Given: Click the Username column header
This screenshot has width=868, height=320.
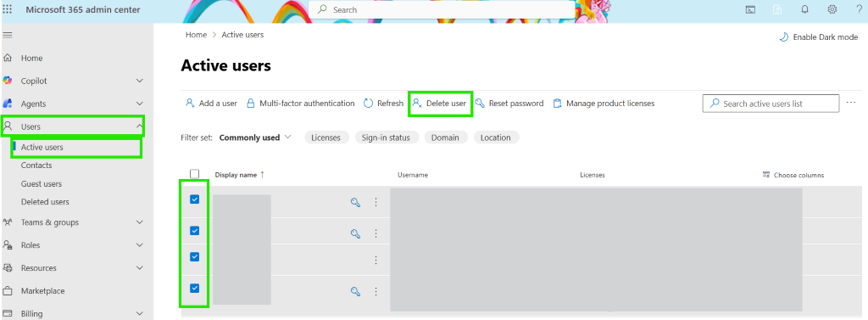Looking at the screenshot, I should coord(413,175).
